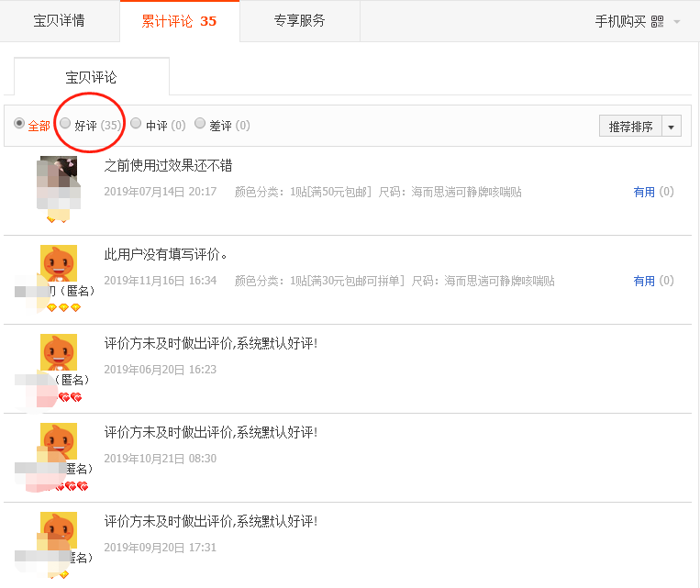
Task: Select the 好评 (35) radio button
Action: coord(65,124)
